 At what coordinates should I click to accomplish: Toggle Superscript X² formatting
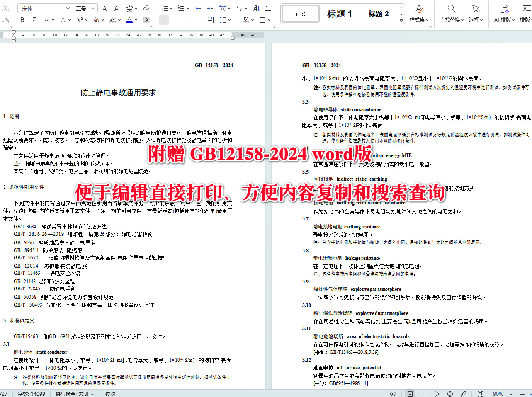coord(80,19)
